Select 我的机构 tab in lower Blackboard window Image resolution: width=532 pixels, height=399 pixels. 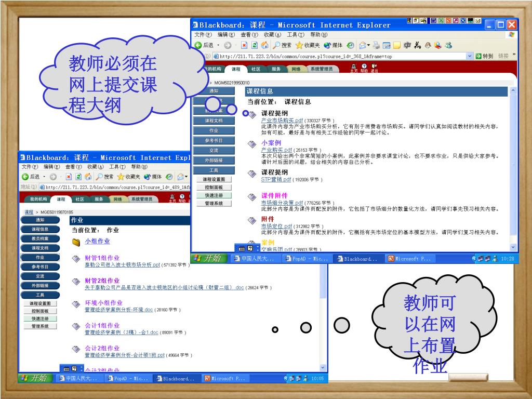pos(38,199)
